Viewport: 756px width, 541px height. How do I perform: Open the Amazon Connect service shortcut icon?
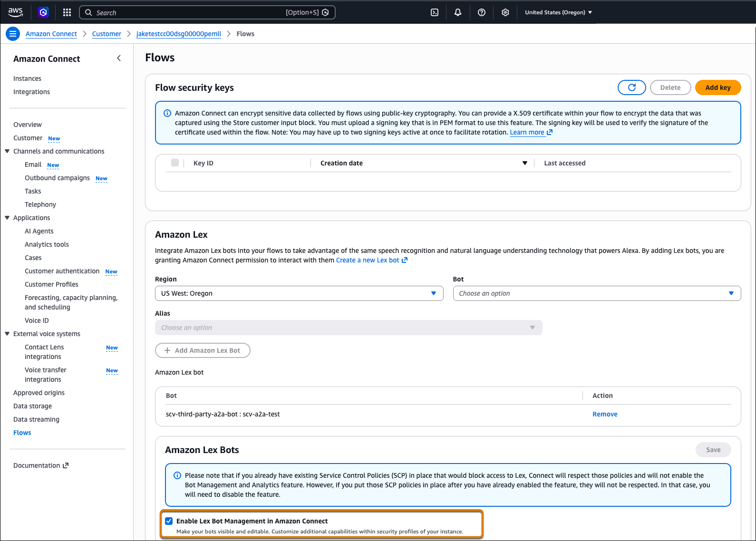[x=43, y=12]
